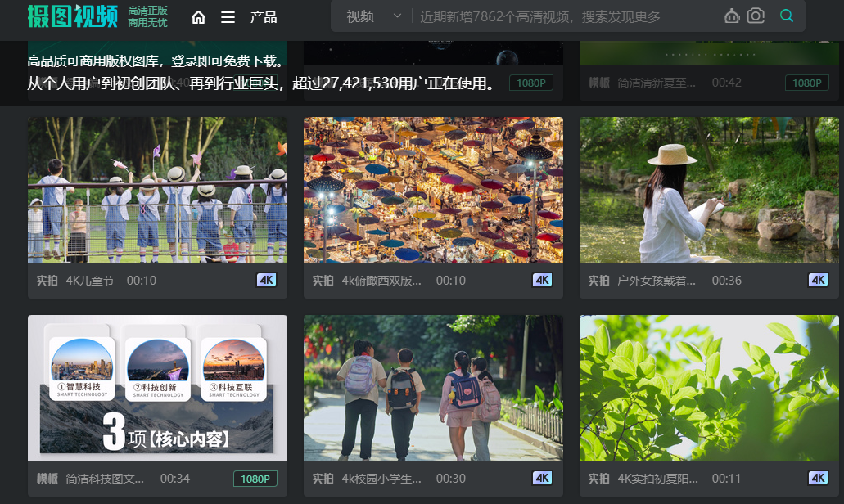Click the title 4K实拍初夏阳...

[x=657, y=478]
